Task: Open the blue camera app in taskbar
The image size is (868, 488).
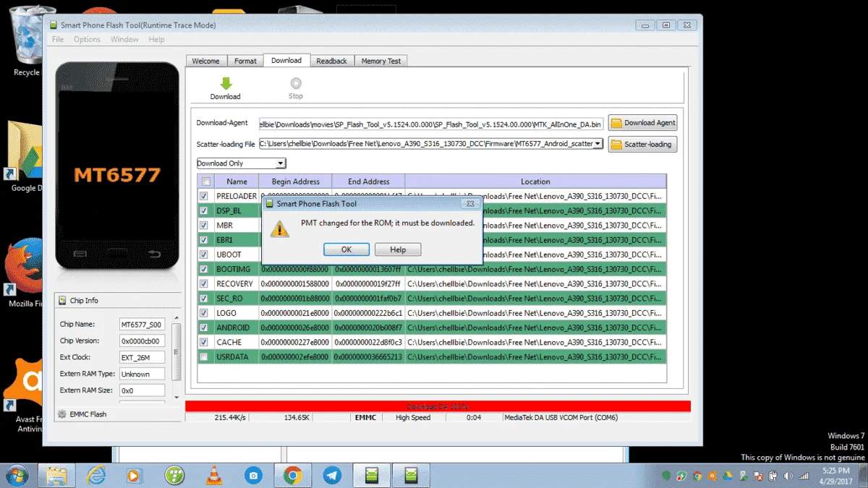Action: (x=253, y=475)
